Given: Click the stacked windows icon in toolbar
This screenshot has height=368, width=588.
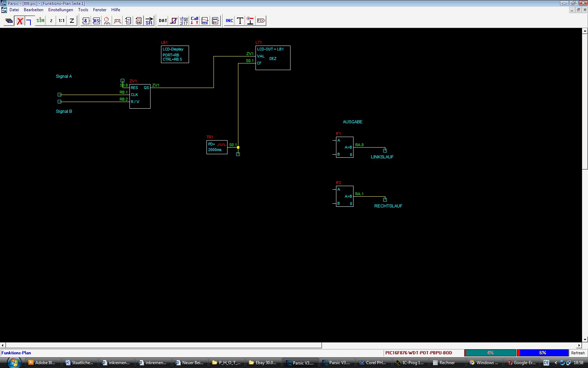Looking at the screenshot, I should coord(9,21).
